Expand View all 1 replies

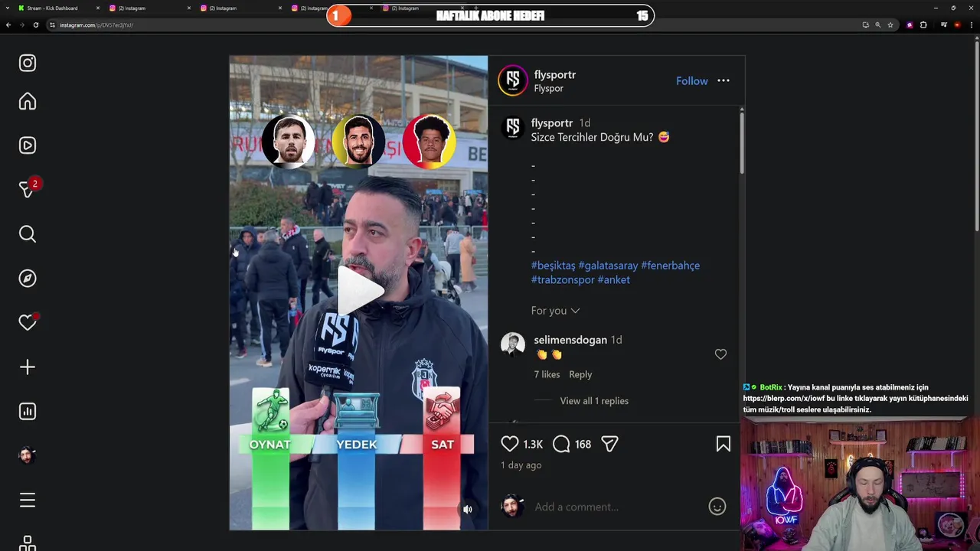tap(594, 401)
